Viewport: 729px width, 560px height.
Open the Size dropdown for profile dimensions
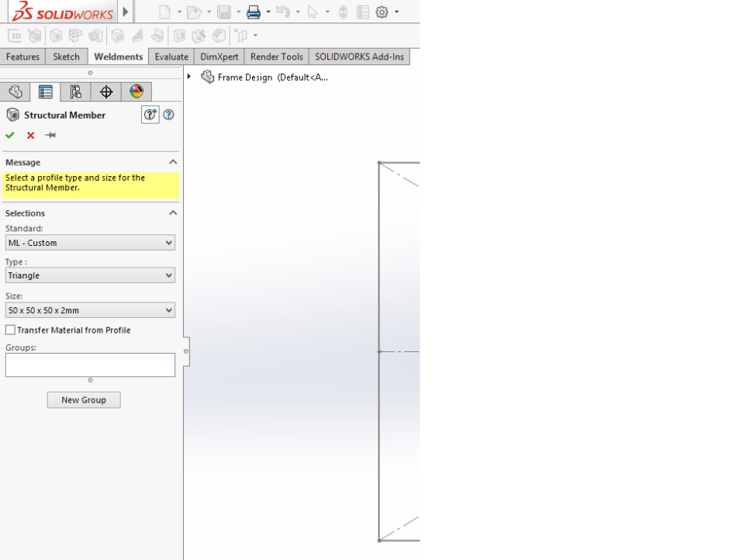pyautogui.click(x=90, y=309)
